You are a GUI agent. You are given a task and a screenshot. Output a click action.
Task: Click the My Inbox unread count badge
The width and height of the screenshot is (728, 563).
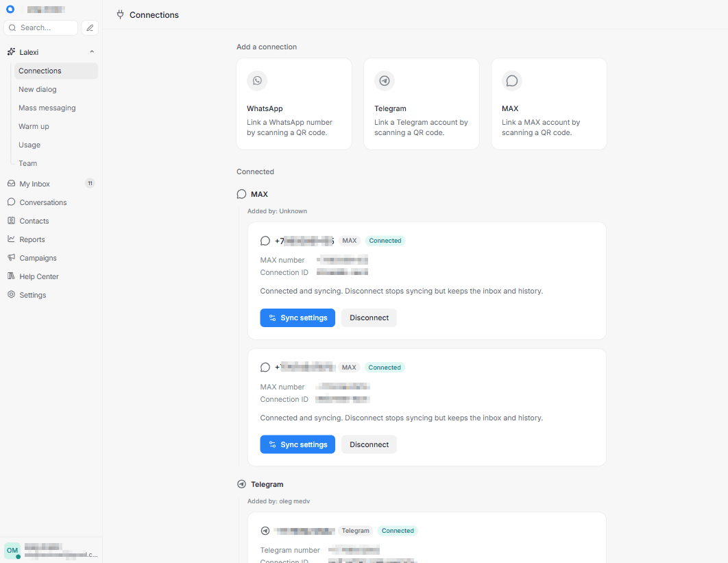click(x=90, y=184)
